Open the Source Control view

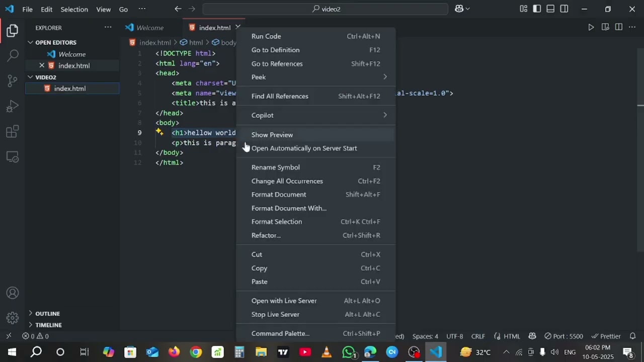13,80
